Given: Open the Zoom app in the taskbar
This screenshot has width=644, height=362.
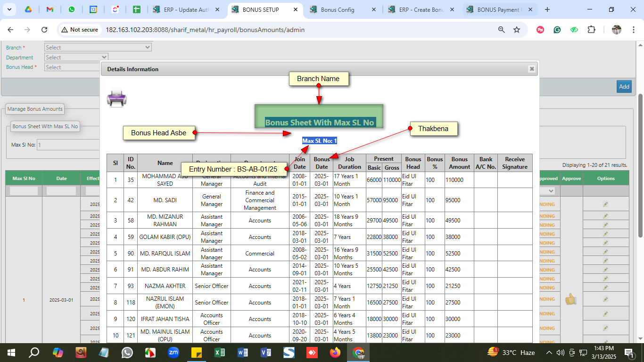Looking at the screenshot, I should coord(173,353).
